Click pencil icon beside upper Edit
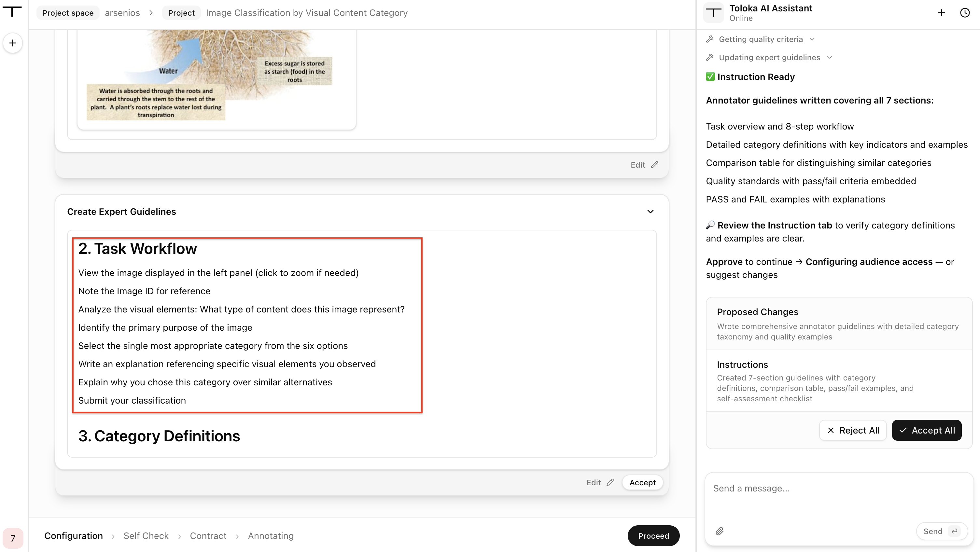 [654, 165]
